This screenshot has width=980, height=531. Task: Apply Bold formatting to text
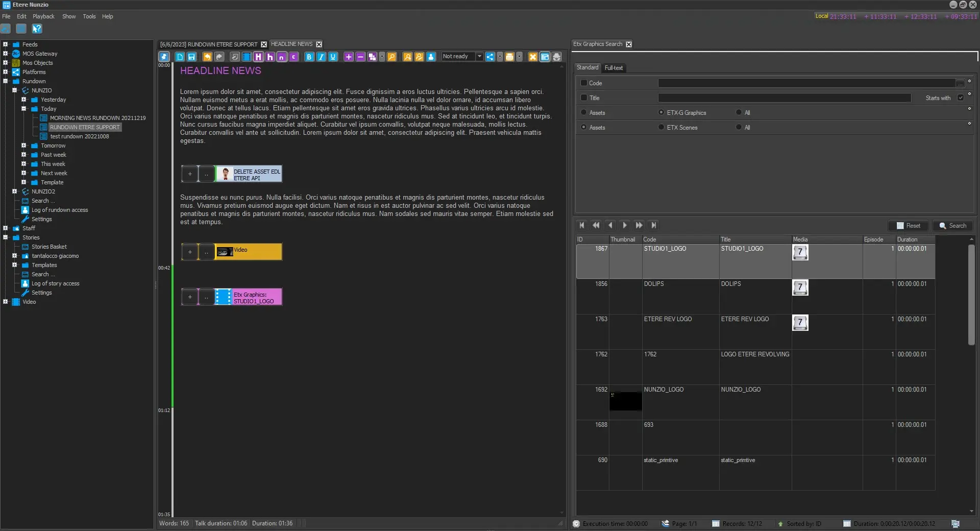[309, 57]
